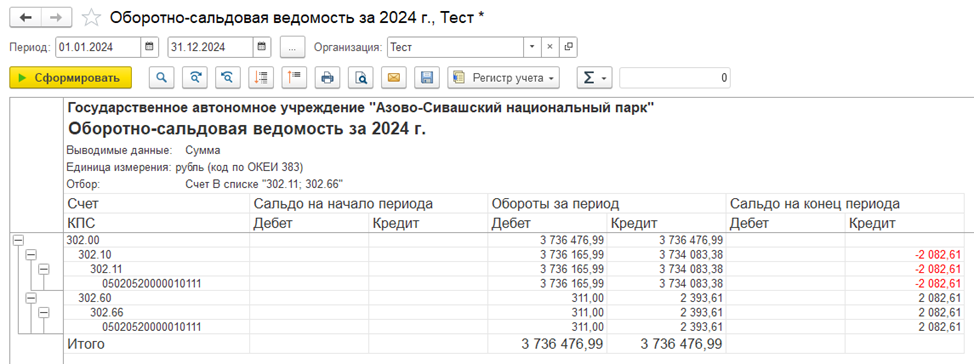This screenshot has height=364, width=974.
Task: Click the institution name Азово-Сивашский национальный парк
Action: click(360, 107)
